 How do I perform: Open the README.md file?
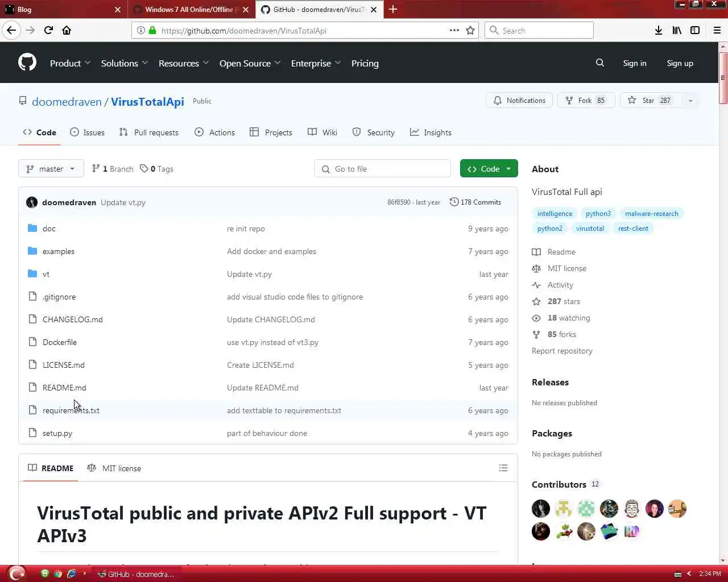tap(64, 388)
